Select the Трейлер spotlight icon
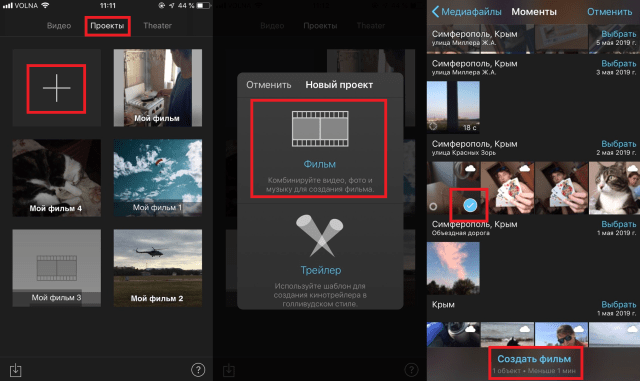 320,236
